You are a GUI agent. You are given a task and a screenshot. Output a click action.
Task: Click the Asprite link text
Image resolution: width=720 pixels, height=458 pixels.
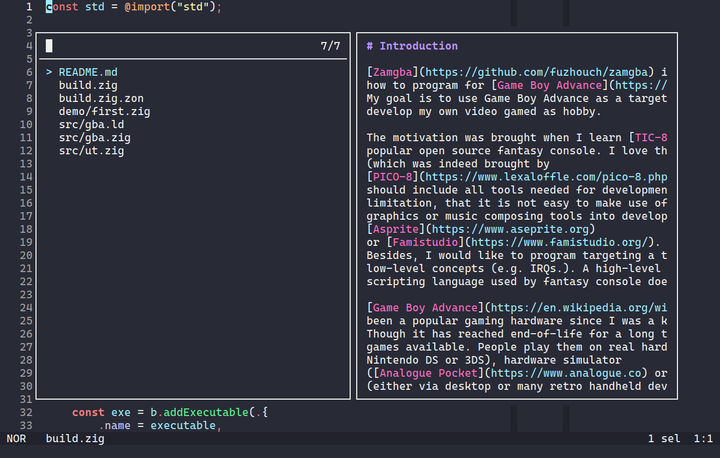click(397, 228)
